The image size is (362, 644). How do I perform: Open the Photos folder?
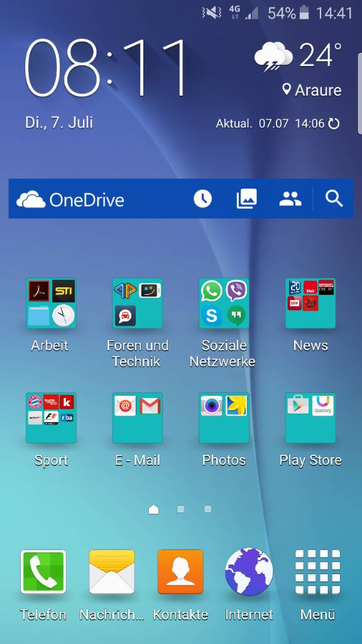click(x=224, y=418)
